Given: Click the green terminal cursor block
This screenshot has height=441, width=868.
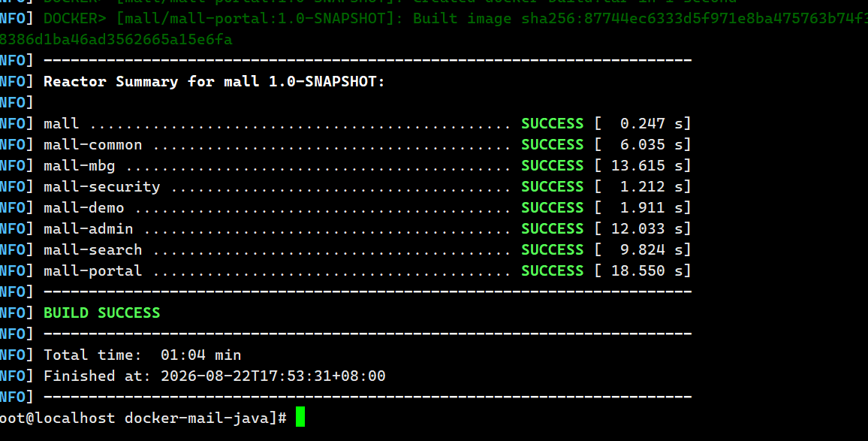Looking at the screenshot, I should [x=300, y=417].
